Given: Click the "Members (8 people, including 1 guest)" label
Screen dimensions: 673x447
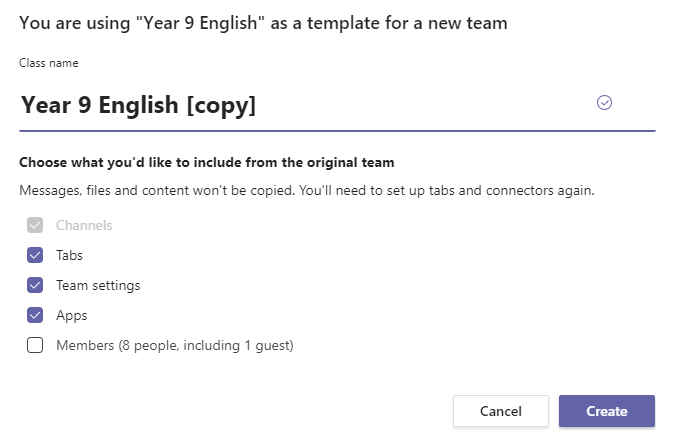Looking at the screenshot, I should pyautogui.click(x=175, y=346).
